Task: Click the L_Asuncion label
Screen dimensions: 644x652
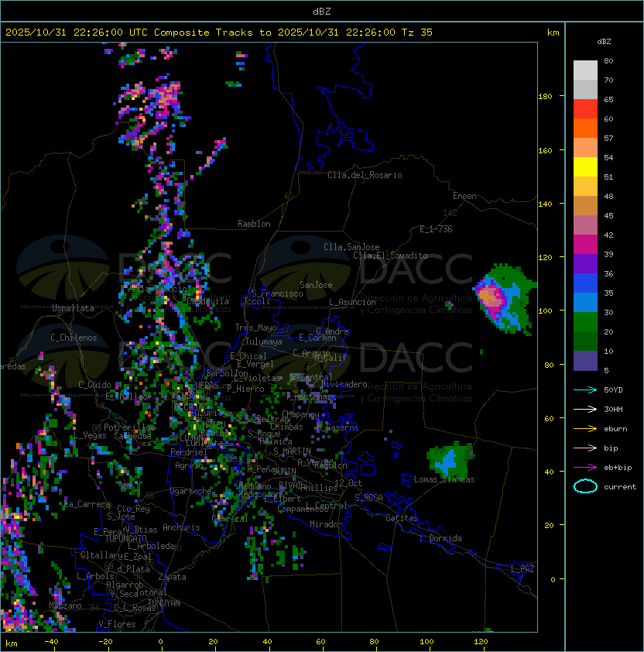Action: (352, 302)
